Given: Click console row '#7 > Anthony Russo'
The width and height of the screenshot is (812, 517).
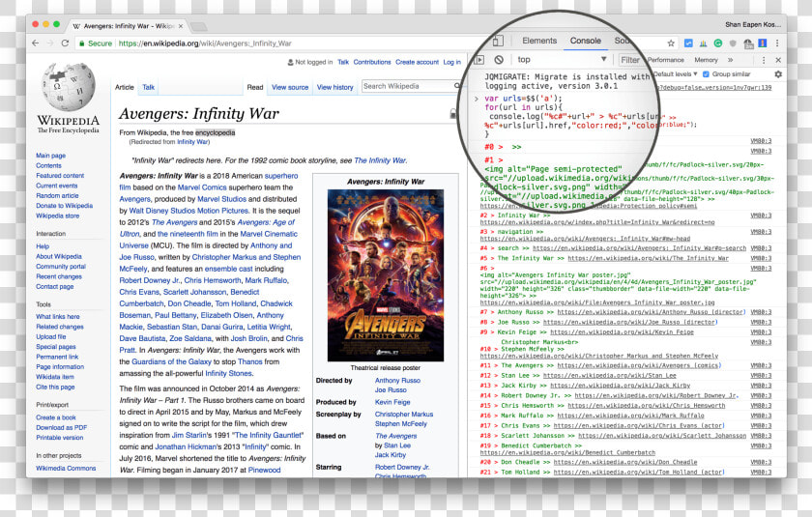Looking at the screenshot, I should tap(625, 312).
